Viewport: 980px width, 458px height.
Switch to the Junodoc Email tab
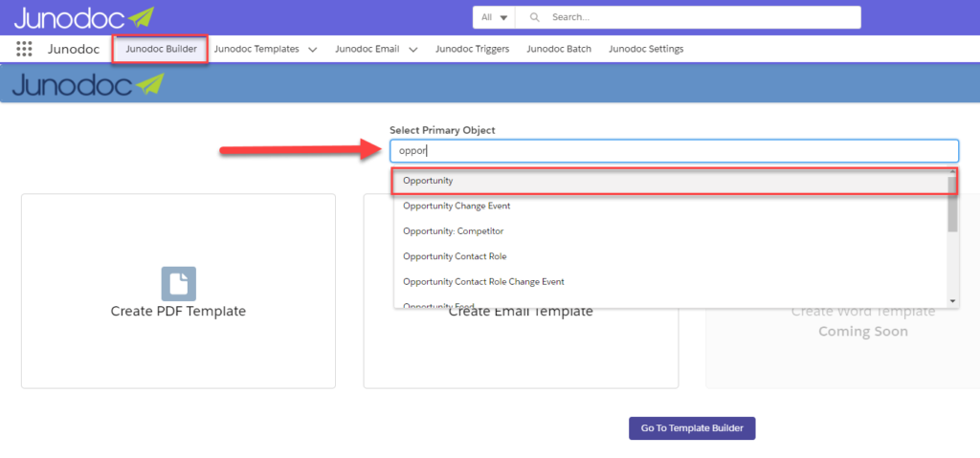point(367,49)
